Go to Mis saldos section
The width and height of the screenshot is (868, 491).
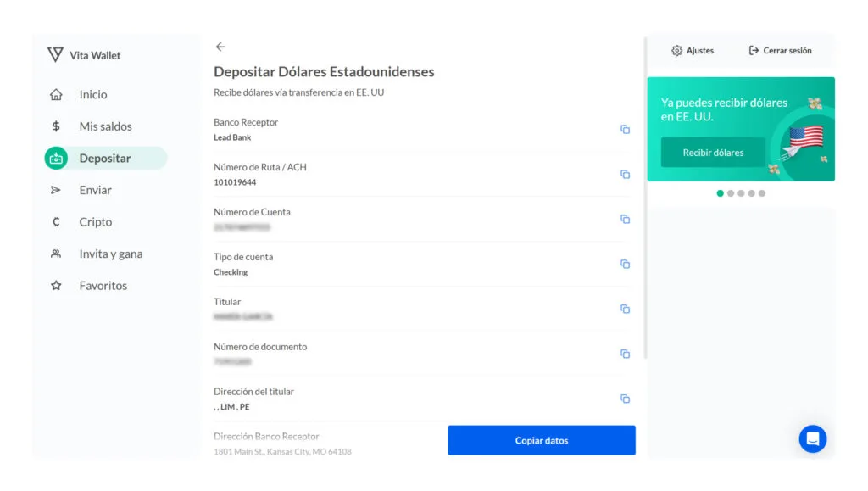(105, 126)
